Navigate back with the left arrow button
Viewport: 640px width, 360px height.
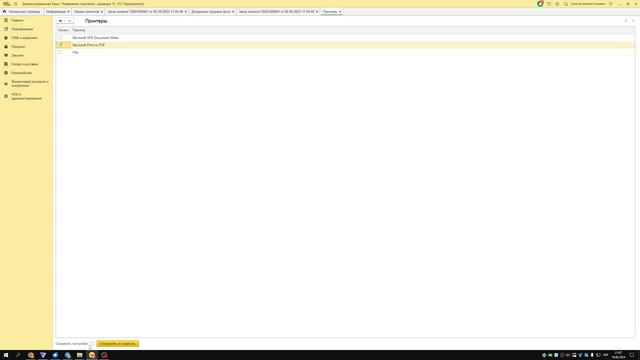[x=60, y=21]
